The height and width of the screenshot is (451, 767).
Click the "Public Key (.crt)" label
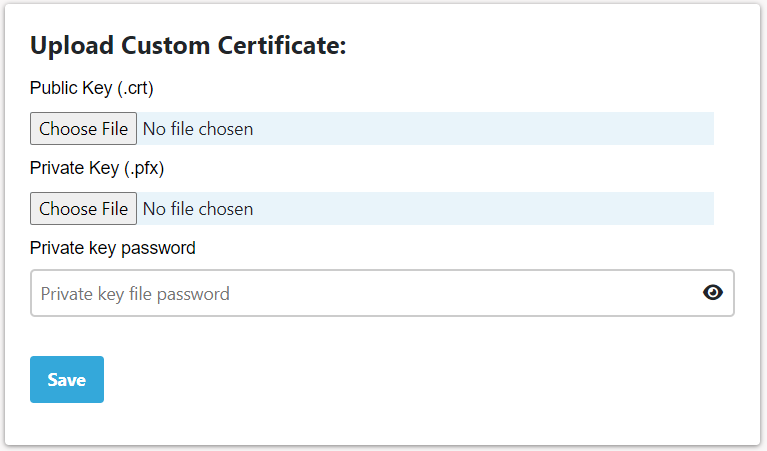91,88
